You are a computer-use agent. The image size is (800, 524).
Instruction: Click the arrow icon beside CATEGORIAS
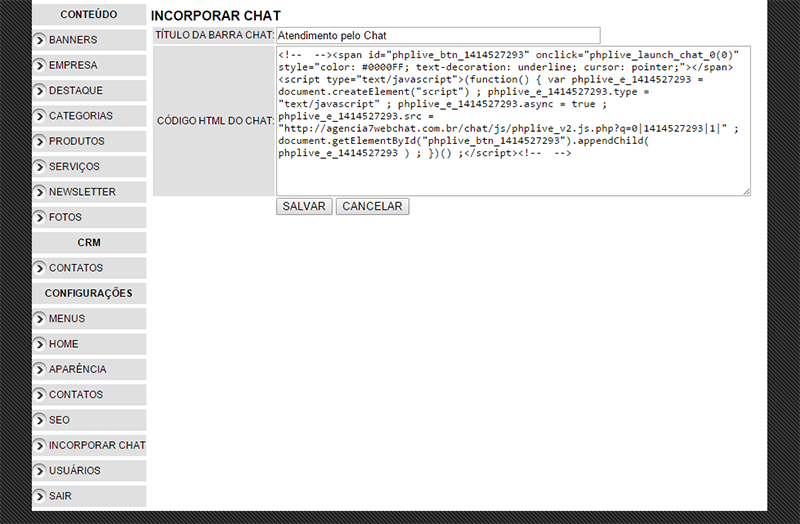pyautogui.click(x=39, y=116)
